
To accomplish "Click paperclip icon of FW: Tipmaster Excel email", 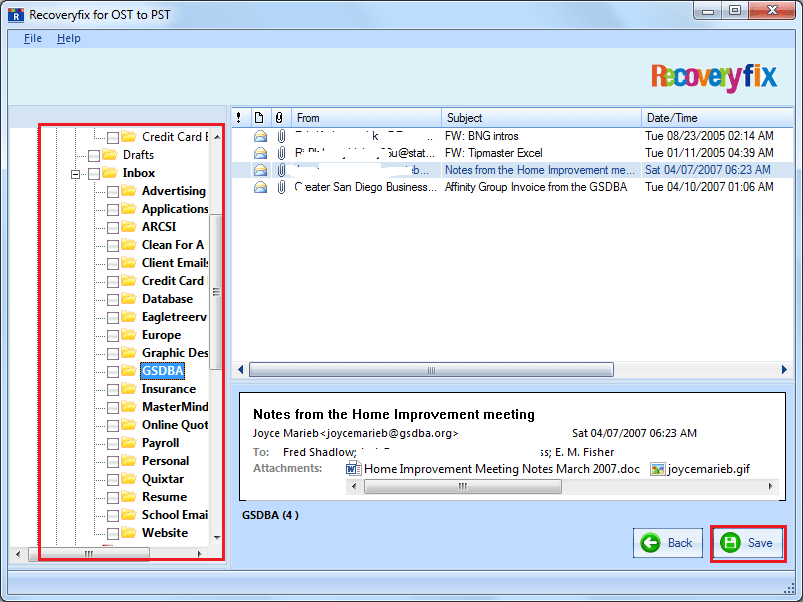I will pyautogui.click(x=281, y=153).
